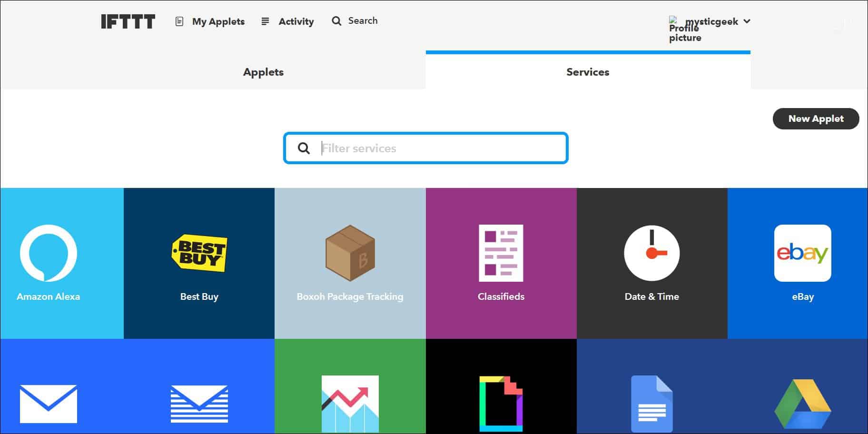Click the magnifier icon in filter box
The image size is (868, 434).
(x=304, y=148)
